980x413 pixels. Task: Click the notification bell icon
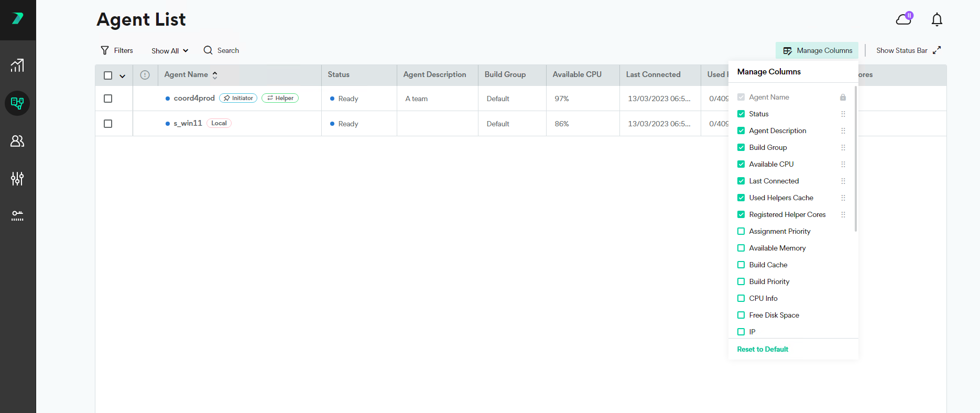937,20
